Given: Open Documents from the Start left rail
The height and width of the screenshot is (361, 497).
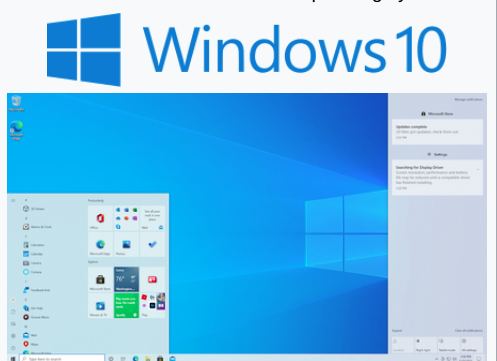Looking at the screenshot, I should click(x=13, y=312).
